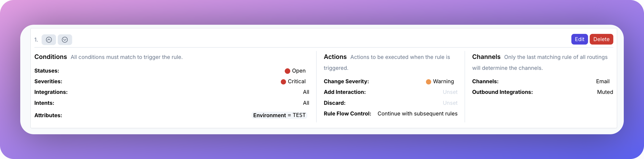Viewport: 644px width, 159px height.
Task: Select the Environment = TEST attribute tag
Action: [279, 115]
